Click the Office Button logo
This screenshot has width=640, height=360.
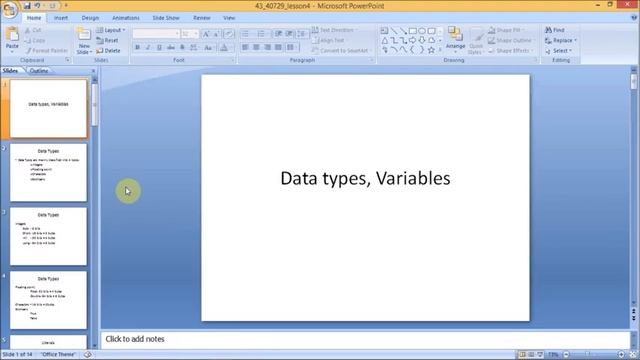[9, 10]
